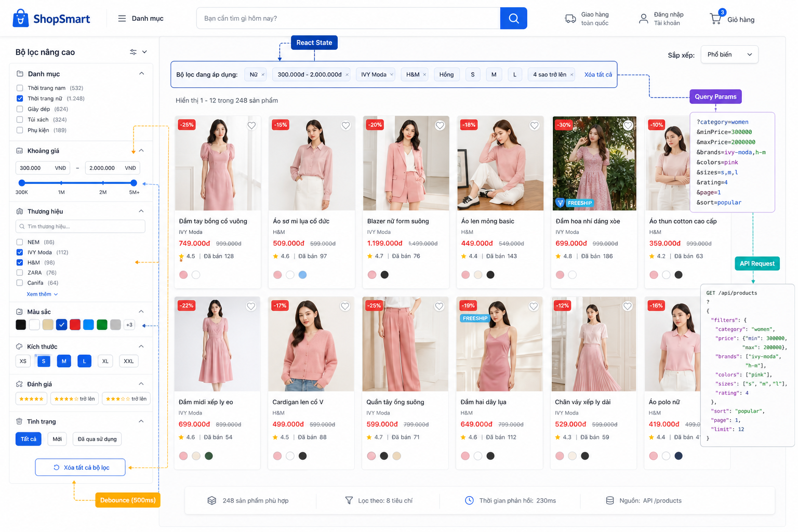Collapse the Tình trạng section

tap(141, 421)
